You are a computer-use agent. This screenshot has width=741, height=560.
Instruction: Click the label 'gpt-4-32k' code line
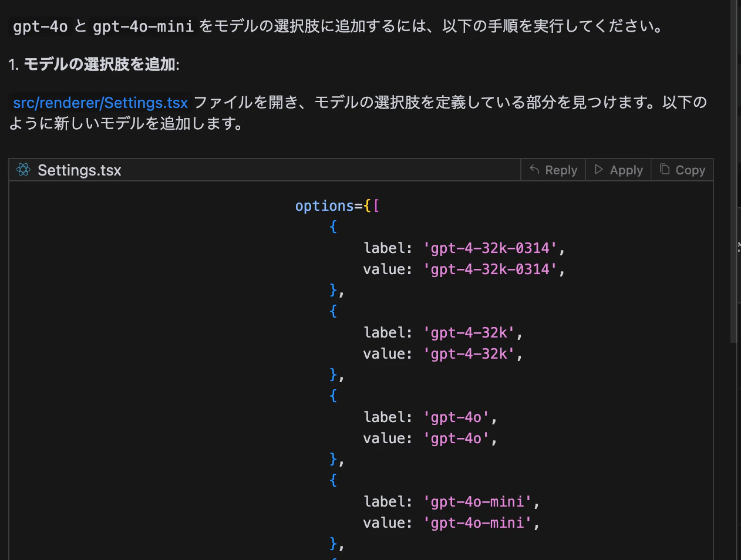[443, 333]
